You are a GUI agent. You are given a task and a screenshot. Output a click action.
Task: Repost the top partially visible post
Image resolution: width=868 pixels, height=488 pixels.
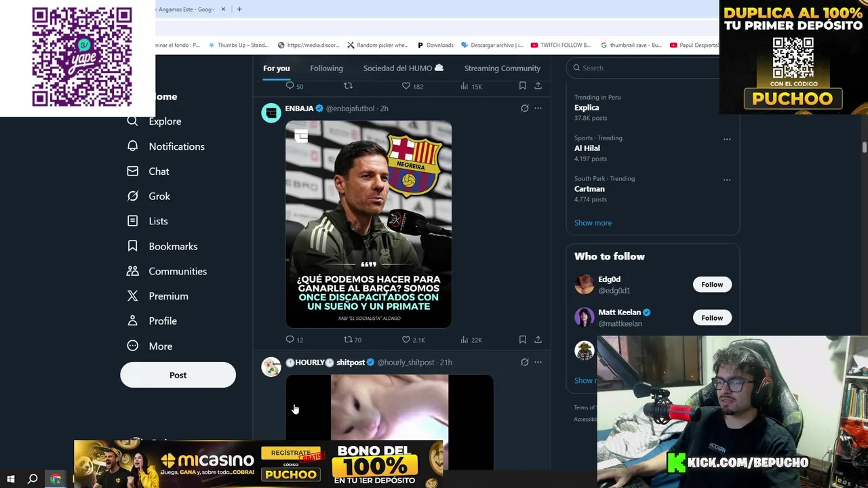coord(348,86)
